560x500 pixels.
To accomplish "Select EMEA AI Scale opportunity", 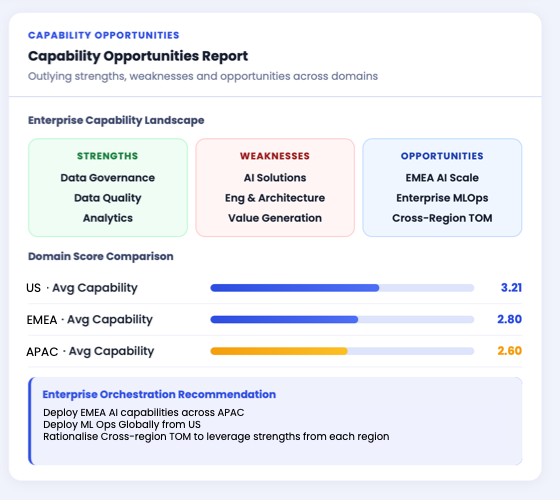I will pyautogui.click(x=442, y=178).
